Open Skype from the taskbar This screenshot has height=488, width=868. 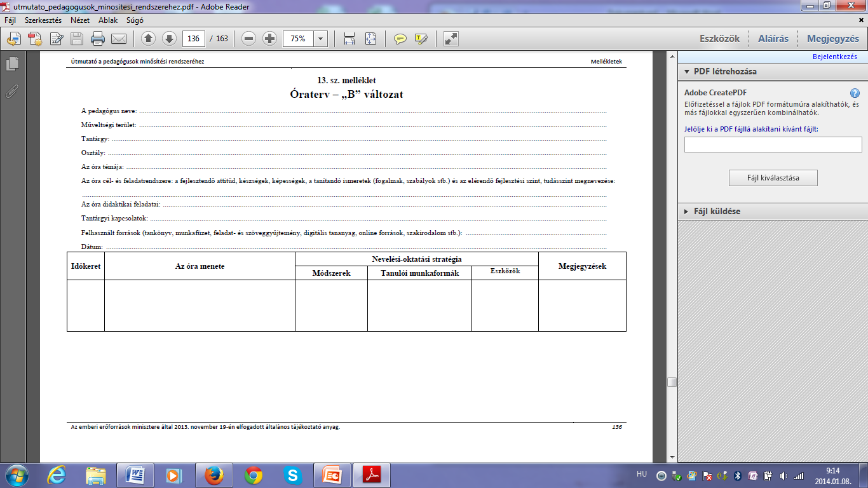tap(292, 475)
